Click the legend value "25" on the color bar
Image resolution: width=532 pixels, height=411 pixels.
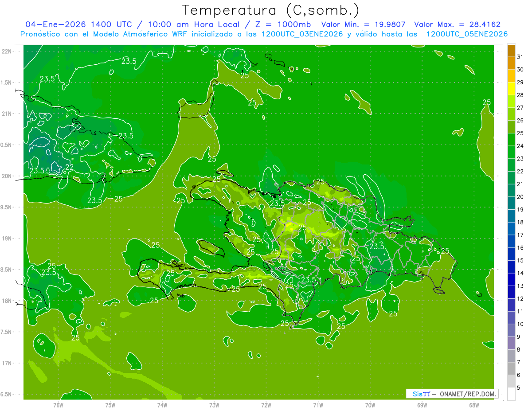(520, 133)
